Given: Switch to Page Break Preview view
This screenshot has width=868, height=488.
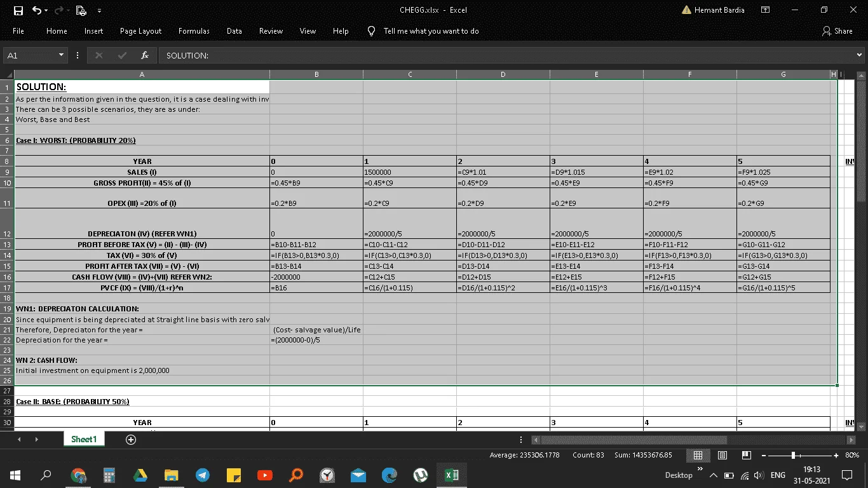Looking at the screenshot, I should (x=747, y=455).
